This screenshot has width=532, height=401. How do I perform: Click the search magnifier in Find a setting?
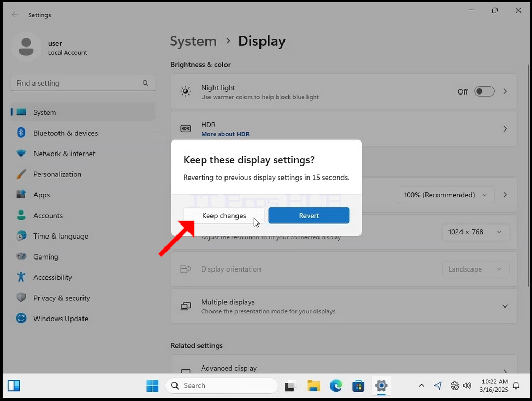click(145, 83)
